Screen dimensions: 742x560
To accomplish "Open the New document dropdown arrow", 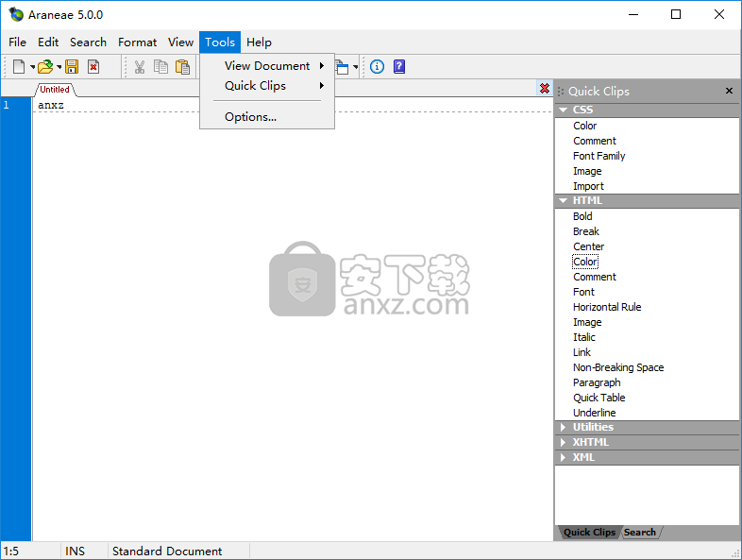I will [33, 67].
